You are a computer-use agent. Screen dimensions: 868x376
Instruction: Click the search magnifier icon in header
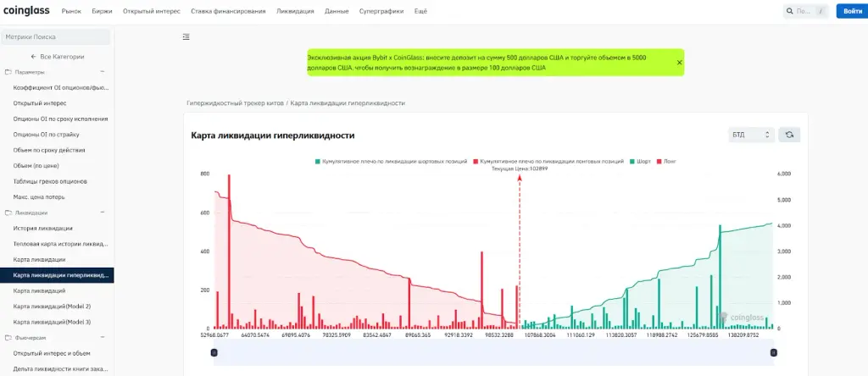pos(789,11)
